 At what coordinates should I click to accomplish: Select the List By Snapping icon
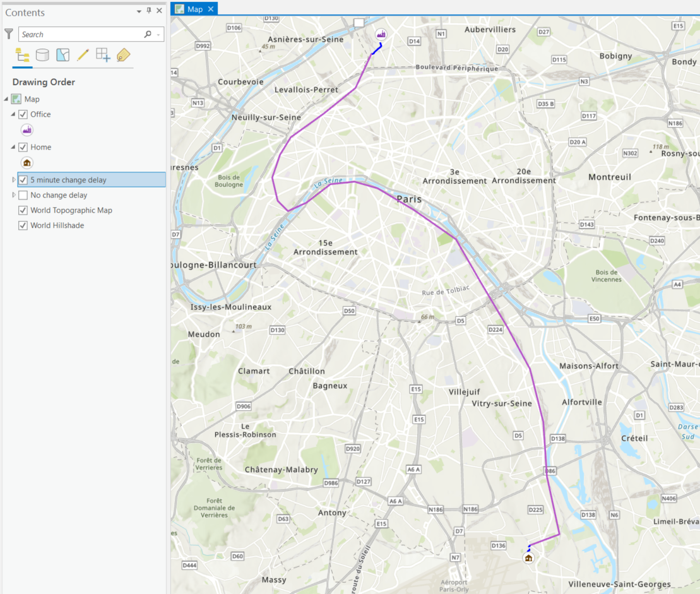tap(103, 56)
